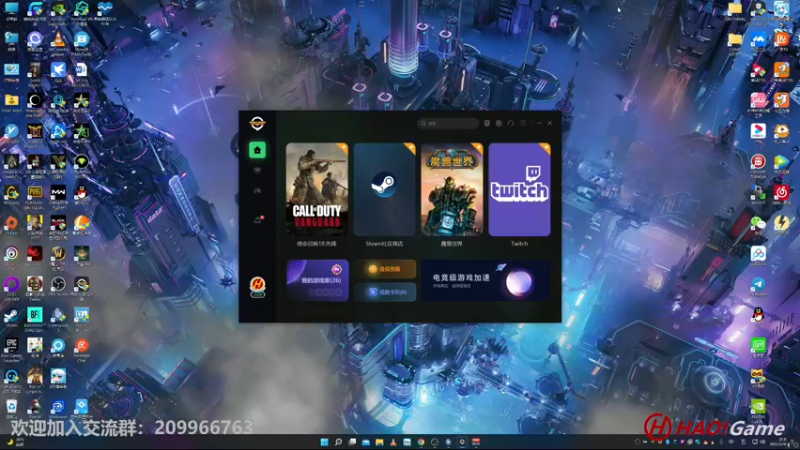Open Chrome from the taskbar
Screen dimensions: 800x450
pyautogui.click(x=421, y=442)
